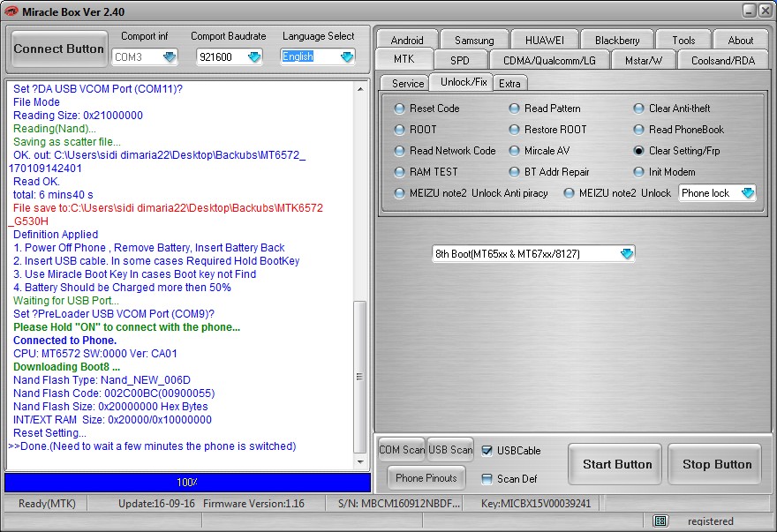Switch to the SPD tab
The width and height of the screenshot is (777, 532).
[459, 60]
